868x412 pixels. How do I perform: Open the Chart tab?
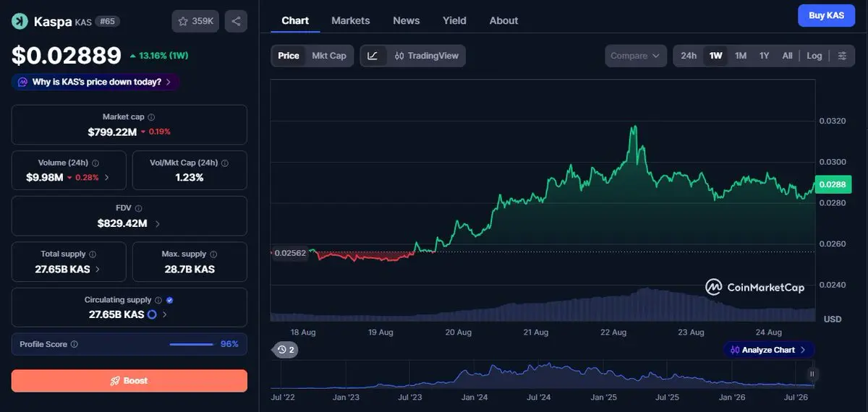(295, 20)
